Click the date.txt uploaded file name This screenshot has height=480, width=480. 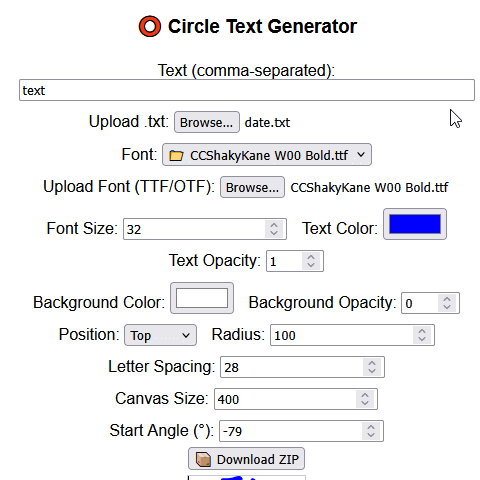coord(267,122)
